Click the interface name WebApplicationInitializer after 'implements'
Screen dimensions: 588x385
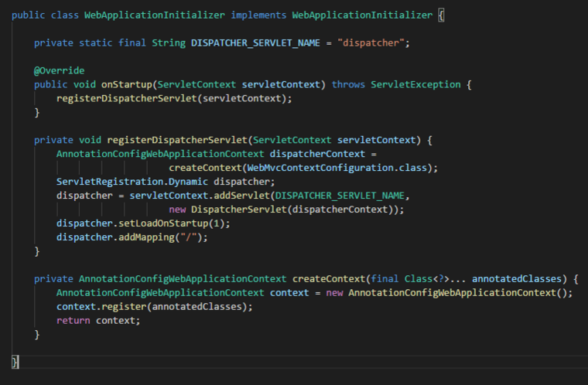pyautogui.click(x=362, y=15)
